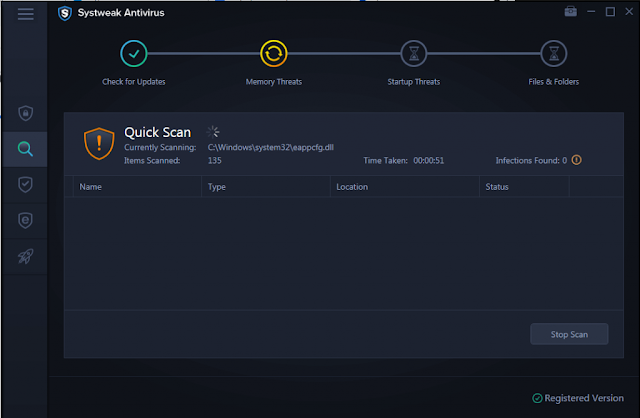The width and height of the screenshot is (640, 418).
Task: Open the checkmark shield sidebar icon
Action: [x=25, y=185]
